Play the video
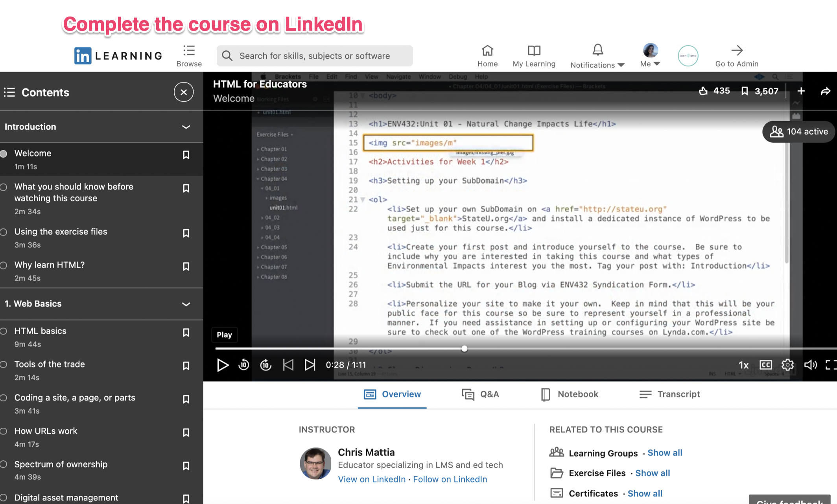 pos(223,365)
